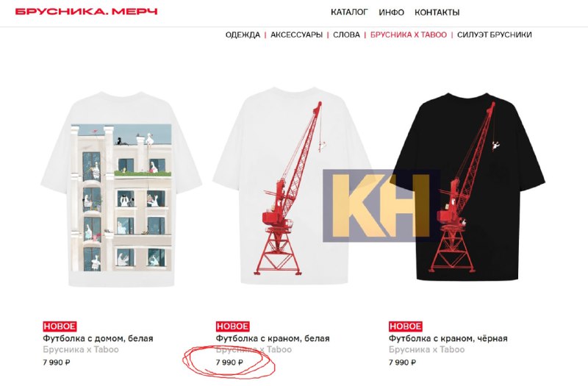Open link Футболка с домом, белая

tap(98, 338)
